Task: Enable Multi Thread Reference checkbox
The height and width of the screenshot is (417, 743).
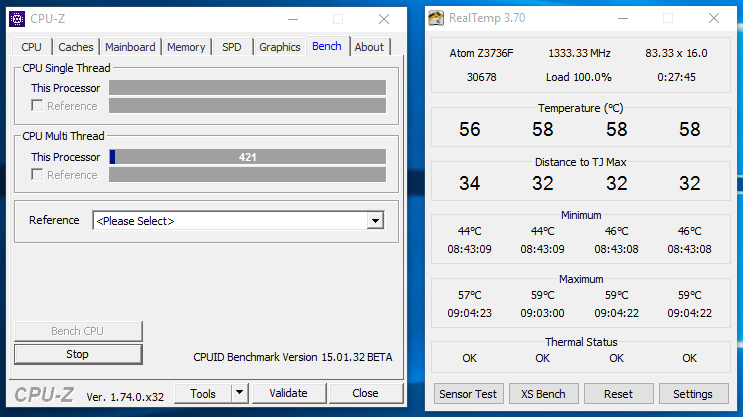Action: (37, 174)
